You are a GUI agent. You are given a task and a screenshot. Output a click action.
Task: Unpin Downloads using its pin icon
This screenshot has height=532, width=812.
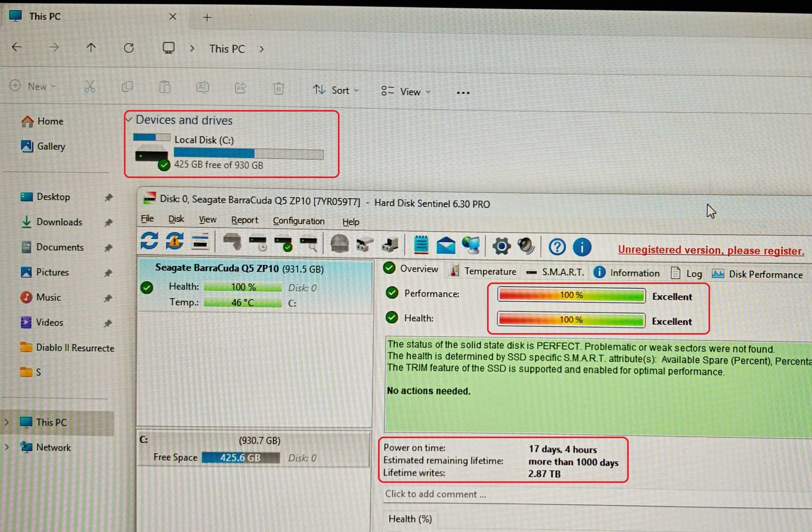(x=108, y=223)
